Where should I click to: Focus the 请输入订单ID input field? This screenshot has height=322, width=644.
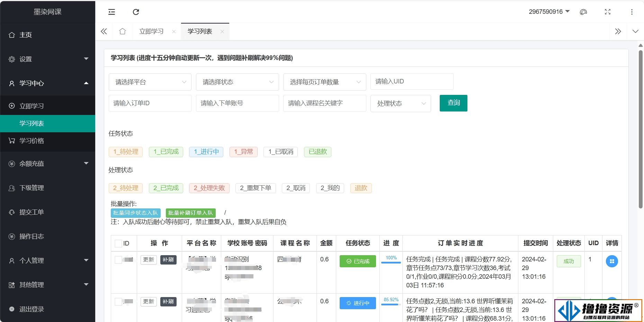pos(150,103)
